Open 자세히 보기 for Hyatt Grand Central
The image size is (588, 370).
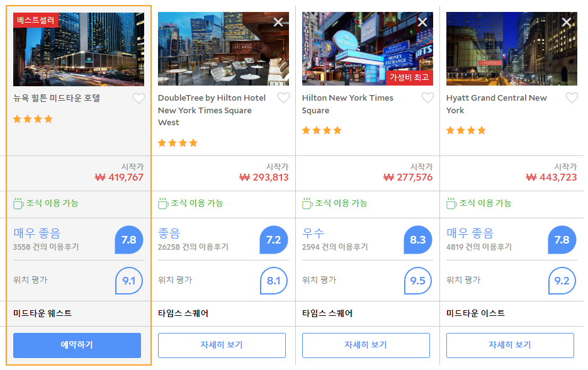tap(510, 345)
